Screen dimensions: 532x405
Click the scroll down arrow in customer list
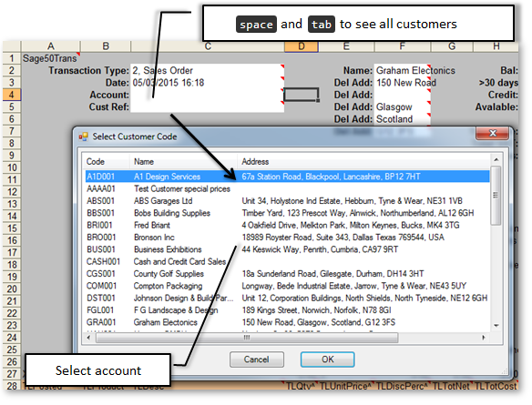pyautogui.click(x=496, y=325)
